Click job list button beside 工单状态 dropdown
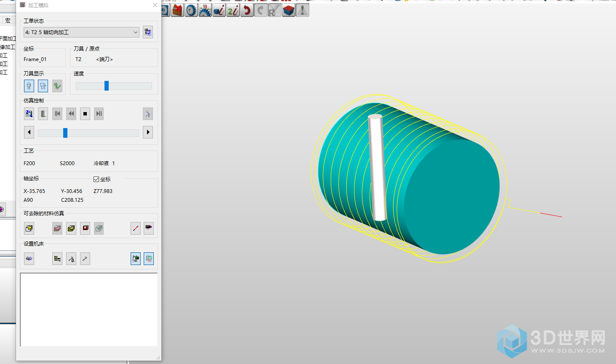Viewport: 616px width, 364px height. pyautogui.click(x=148, y=32)
